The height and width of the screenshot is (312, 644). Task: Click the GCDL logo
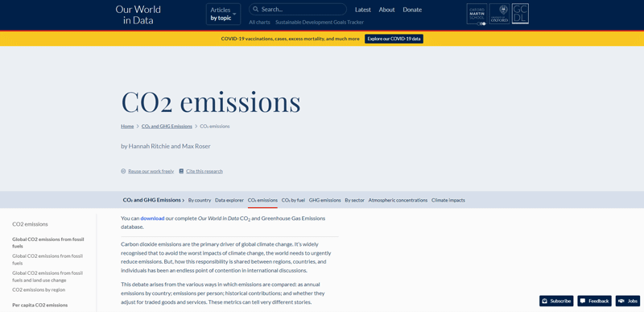click(x=520, y=14)
